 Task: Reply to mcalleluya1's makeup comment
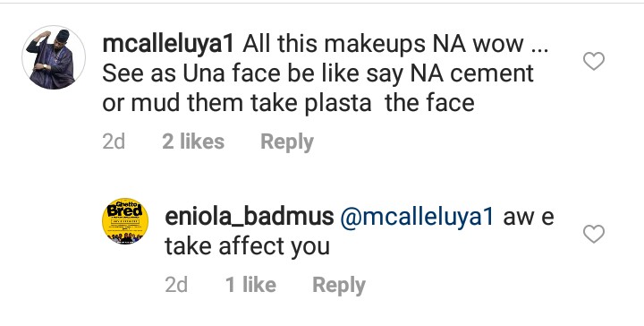click(287, 142)
